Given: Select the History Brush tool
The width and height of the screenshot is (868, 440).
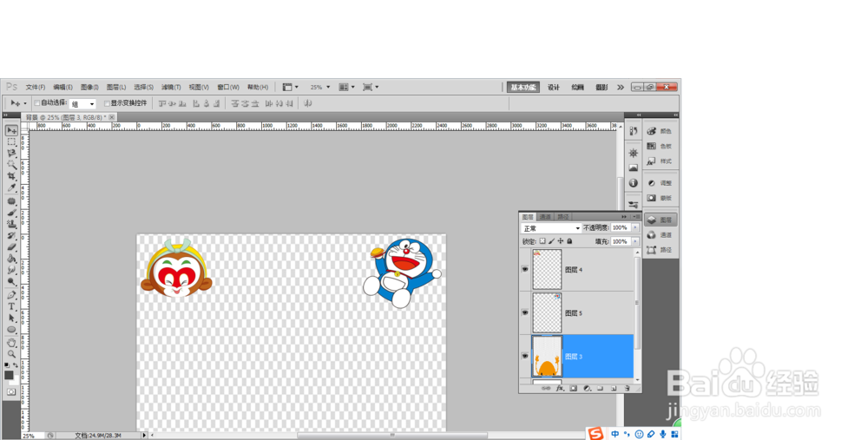Looking at the screenshot, I should click(x=11, y=235).
